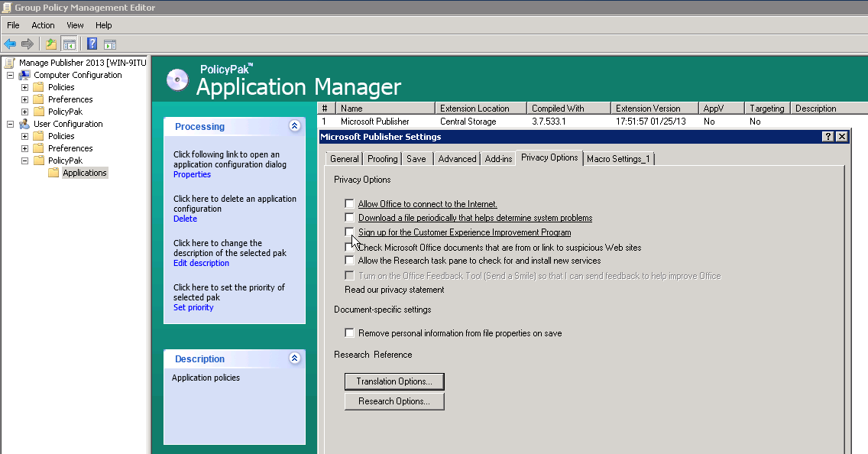Check Download a file periodically checkbox
Screen dimensions: 868x454
click(349, 218)
